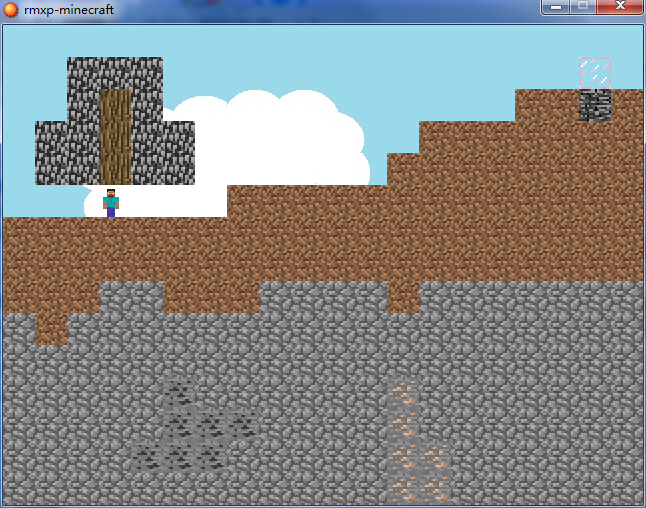
Task: Click the rmxp-minecraft window title text
Action: coord(69,9)
